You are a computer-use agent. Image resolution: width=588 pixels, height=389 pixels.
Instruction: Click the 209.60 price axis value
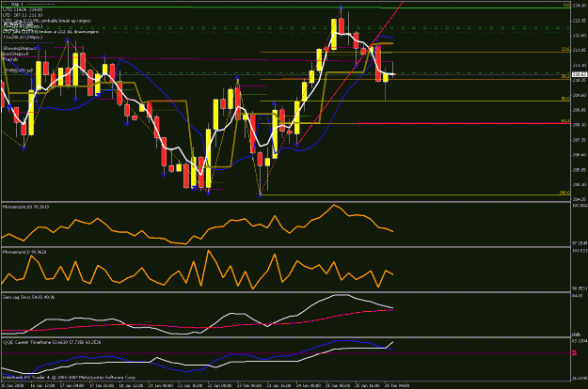(x=580, y=95)
